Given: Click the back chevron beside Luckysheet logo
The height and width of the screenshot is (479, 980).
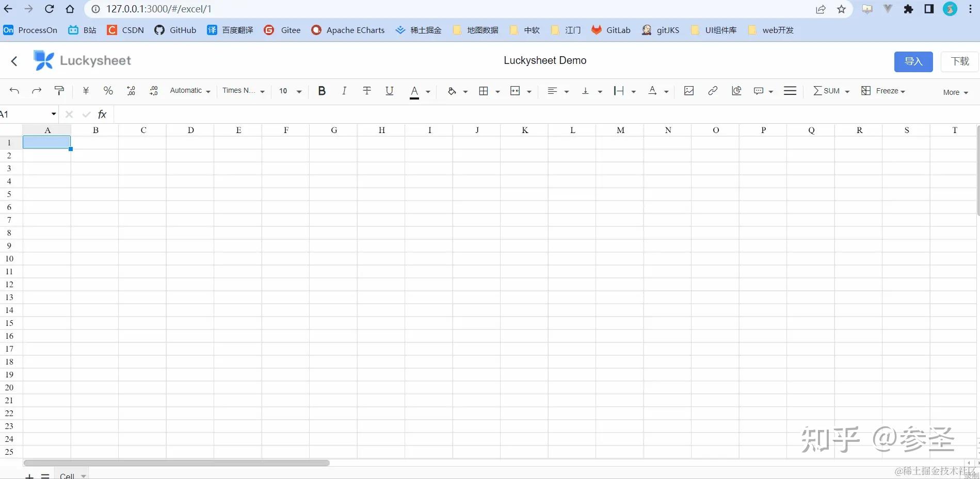Looking at the screenshot, I should point(14,61).
